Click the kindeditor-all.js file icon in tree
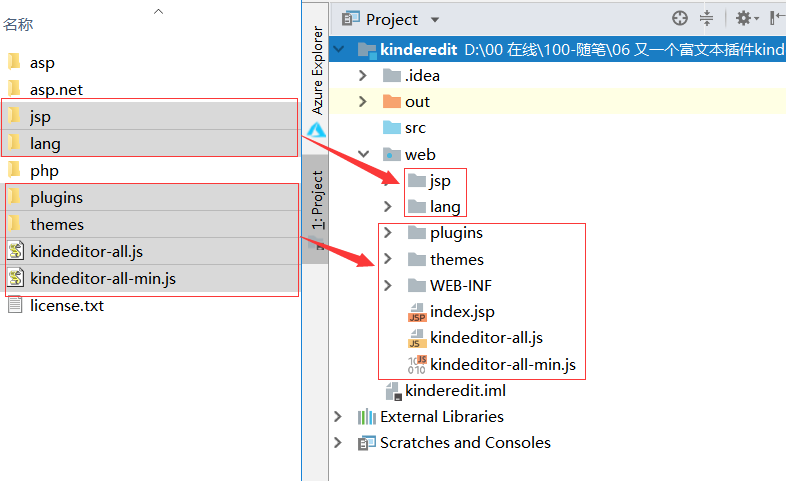 417,338
